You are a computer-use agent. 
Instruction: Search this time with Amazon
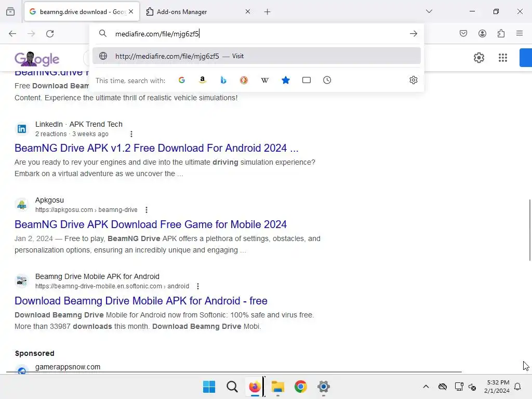coord(203,80)
